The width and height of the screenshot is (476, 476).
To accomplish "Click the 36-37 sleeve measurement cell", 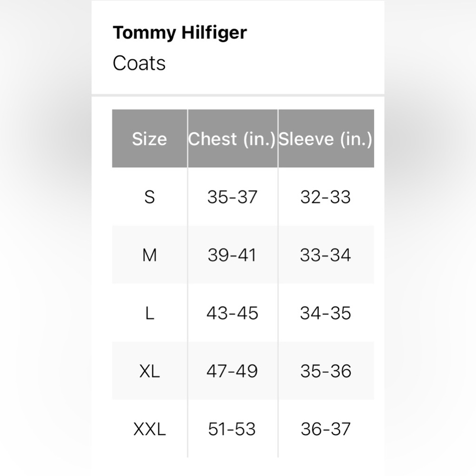I will [326, 429].
